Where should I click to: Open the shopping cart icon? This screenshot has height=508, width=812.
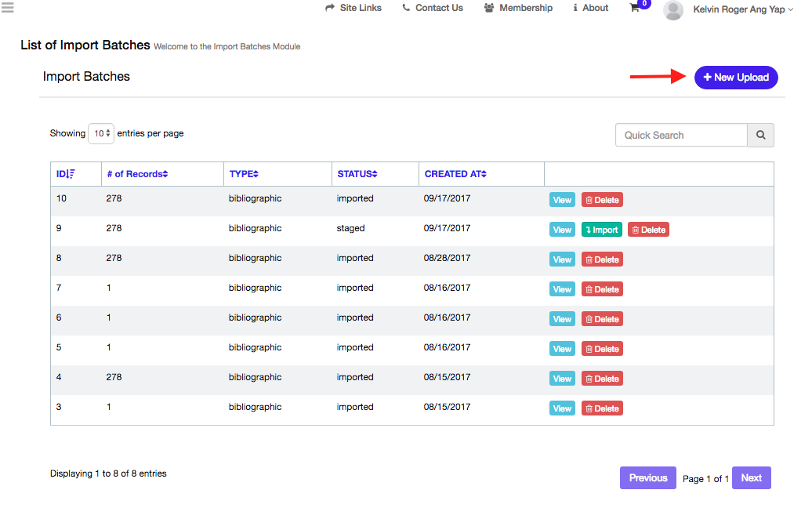click(634, 8)
